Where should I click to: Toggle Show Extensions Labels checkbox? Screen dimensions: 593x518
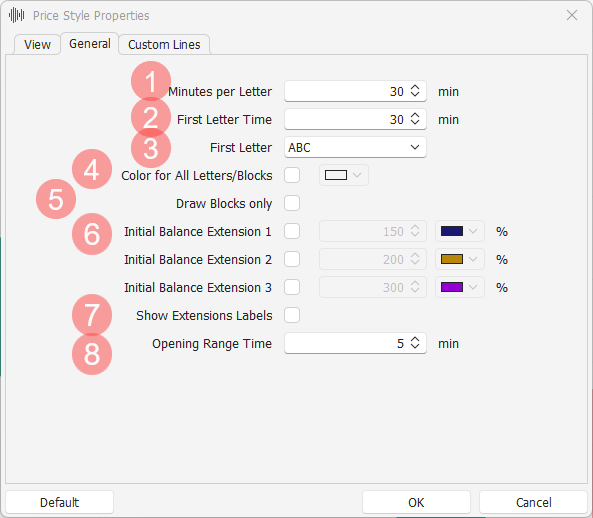point(292,315)
